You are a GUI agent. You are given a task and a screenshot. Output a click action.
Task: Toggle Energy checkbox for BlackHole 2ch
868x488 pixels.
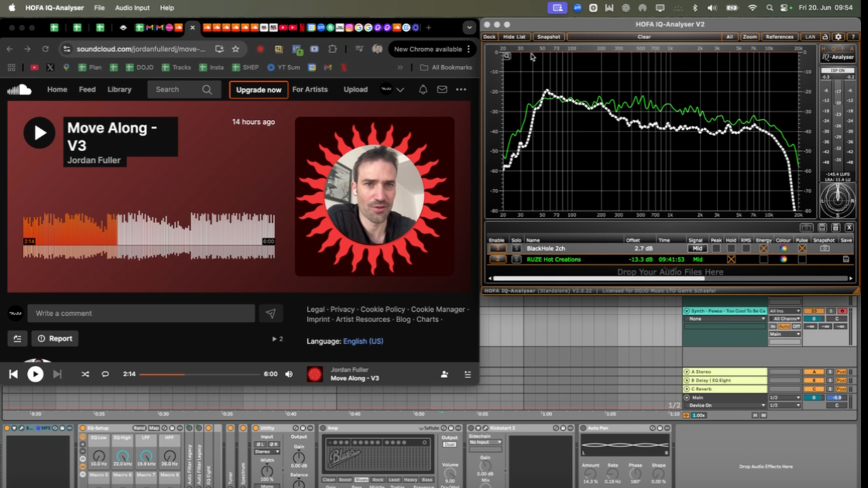coord(764,249)
